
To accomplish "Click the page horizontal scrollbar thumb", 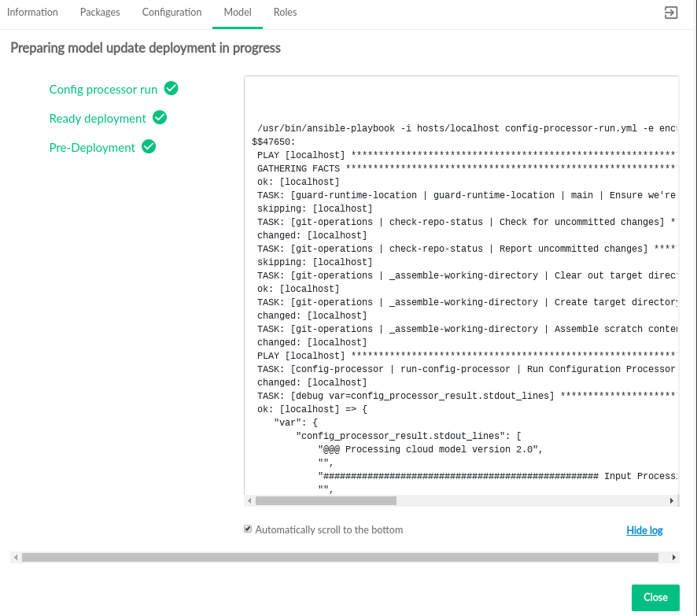I will coord(340,557).
